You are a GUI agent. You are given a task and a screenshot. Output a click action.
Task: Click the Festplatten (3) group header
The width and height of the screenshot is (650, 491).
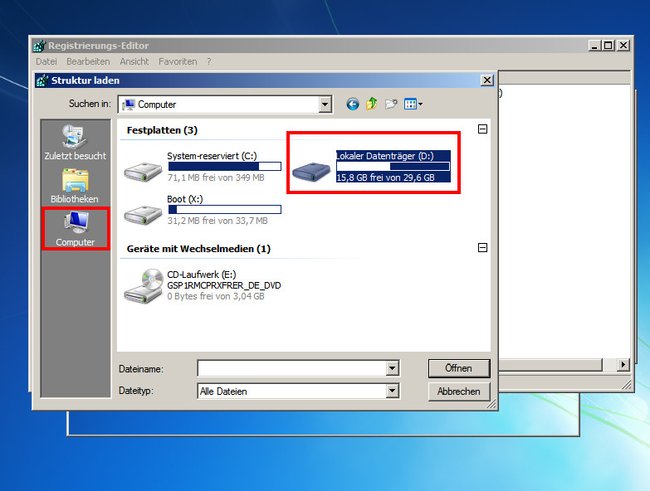coord(162,130)
